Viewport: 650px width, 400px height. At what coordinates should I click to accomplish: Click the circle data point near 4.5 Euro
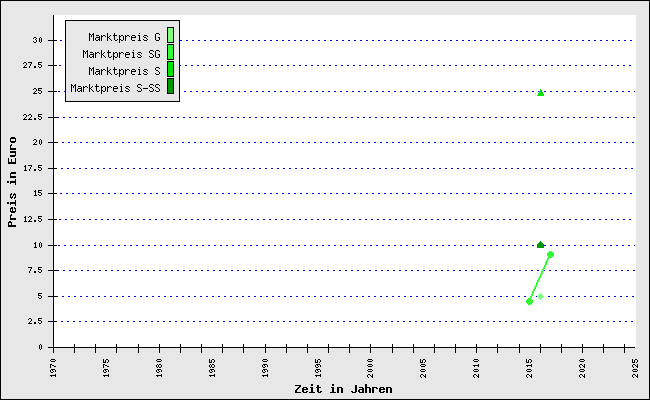tap(529, 302)
